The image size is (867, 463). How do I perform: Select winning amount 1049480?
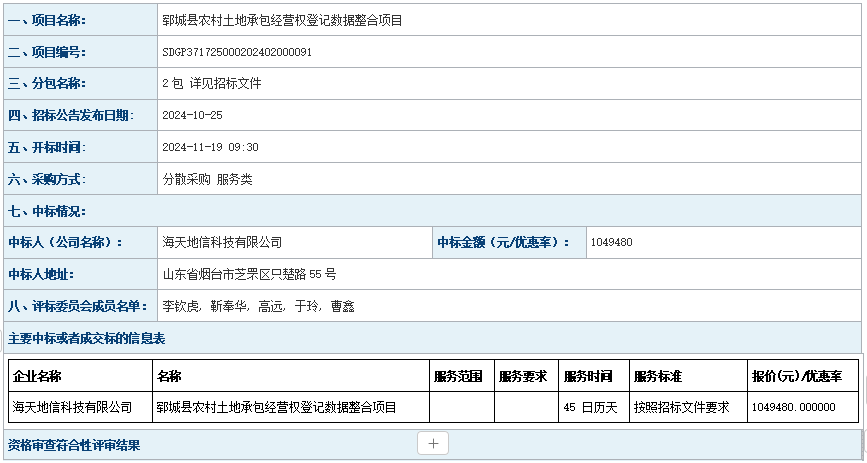tap(612, 242)
